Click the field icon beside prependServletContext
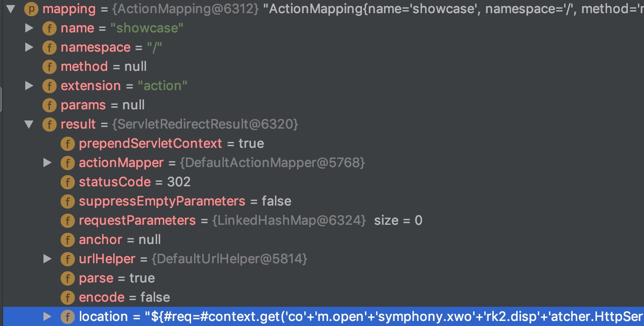The height and width of the screenshot is (326, 644). [x=67, y=143]
